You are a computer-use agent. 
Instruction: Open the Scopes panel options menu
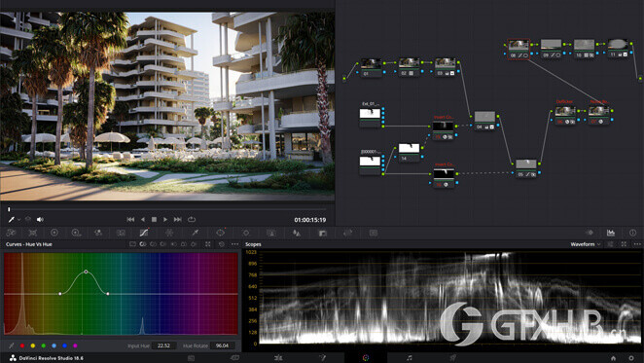637,244
